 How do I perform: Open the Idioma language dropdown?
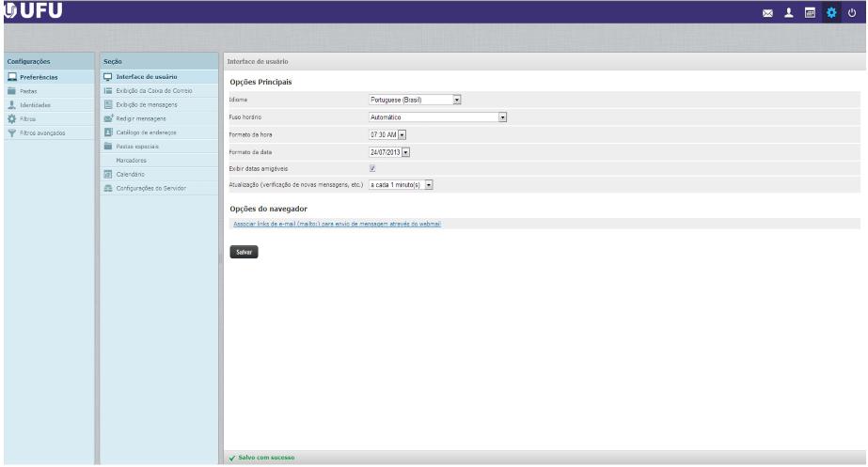click(x=415, y=99)
